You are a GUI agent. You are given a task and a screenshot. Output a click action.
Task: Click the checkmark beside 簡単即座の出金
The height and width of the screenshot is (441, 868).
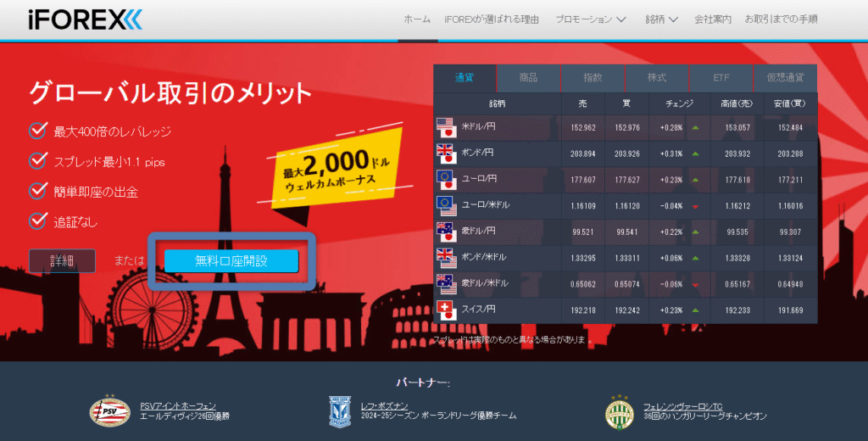coord(38,191)
